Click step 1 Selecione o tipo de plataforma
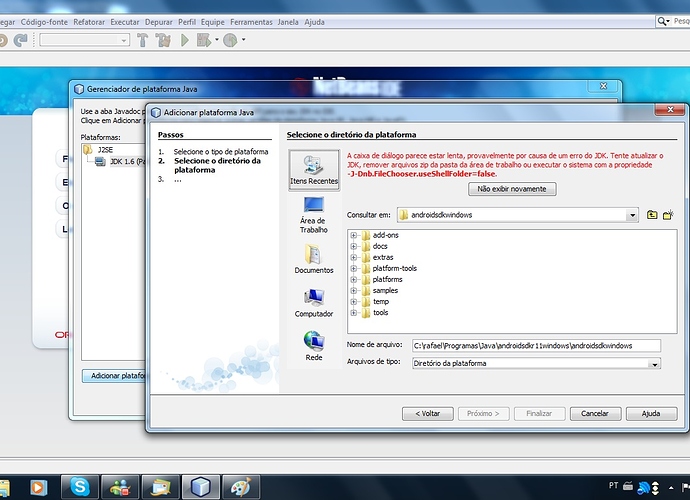This screenshot has height=500, width=690. point(220,151)
